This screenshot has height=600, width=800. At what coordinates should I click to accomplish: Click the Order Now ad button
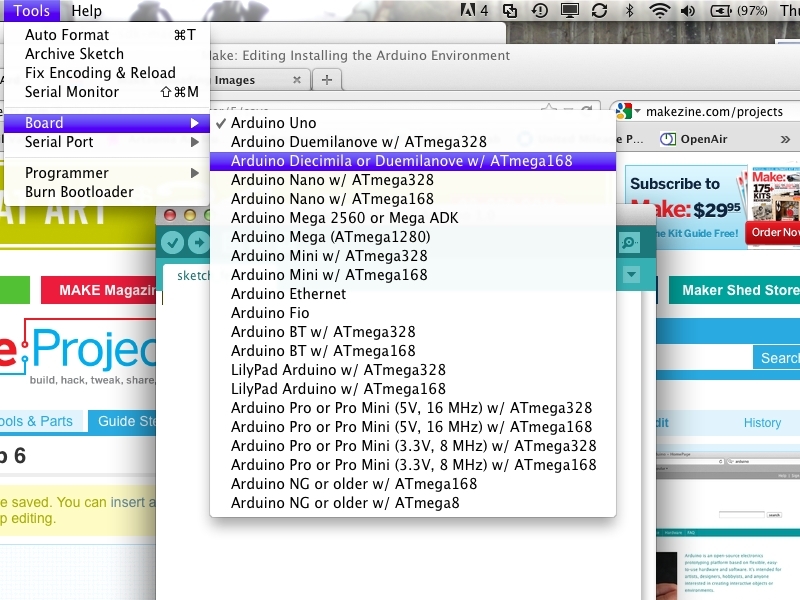tap(773, 233)
